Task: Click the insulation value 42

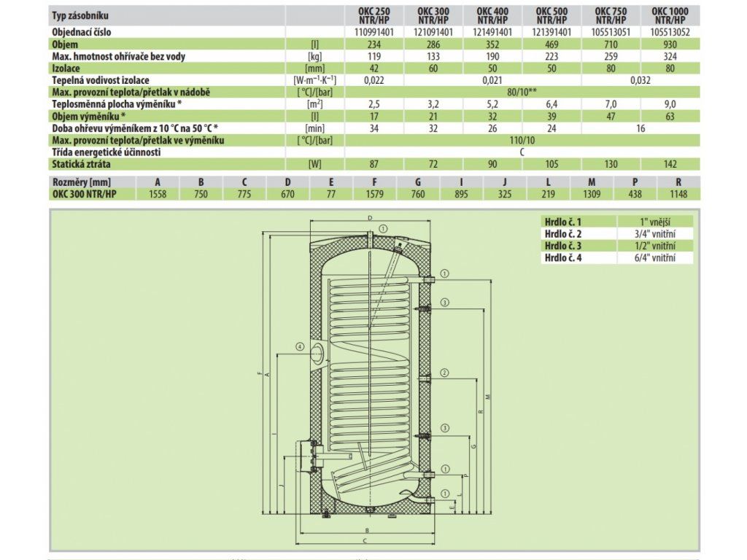Action: tap(374, 69)
